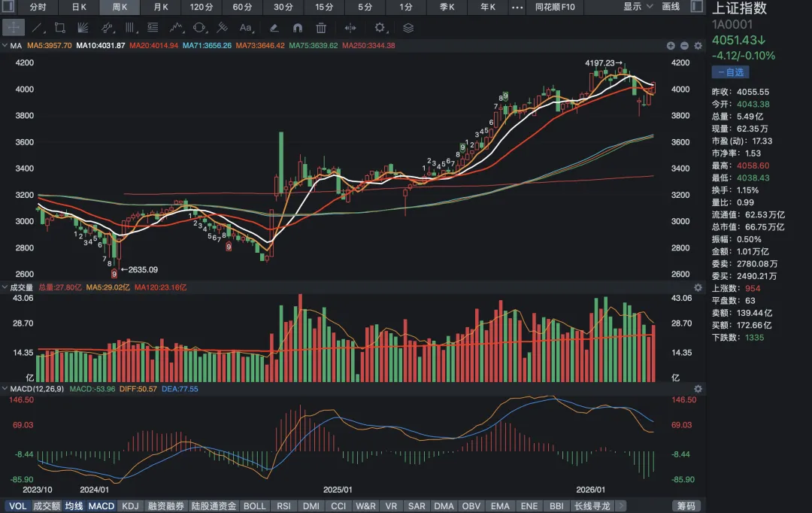Screen dimensions: 812x513
Task: Toggle the 融资融券 indicator button
Action: (165, 505)
